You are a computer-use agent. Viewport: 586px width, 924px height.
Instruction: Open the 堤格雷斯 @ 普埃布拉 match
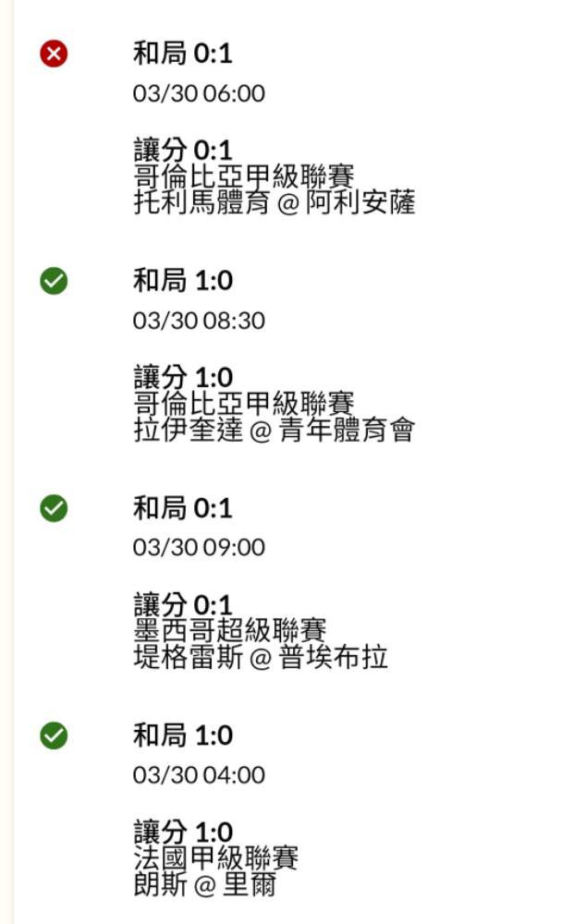261,657
